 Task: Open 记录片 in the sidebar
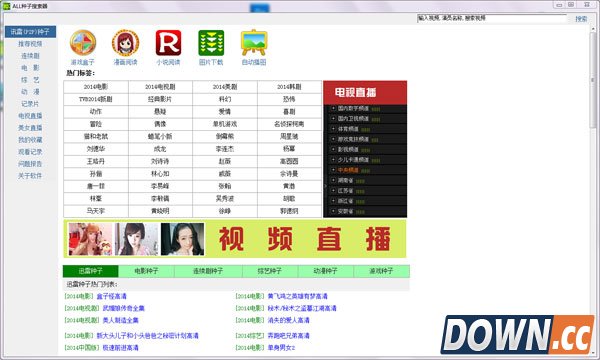click(30, 104)
